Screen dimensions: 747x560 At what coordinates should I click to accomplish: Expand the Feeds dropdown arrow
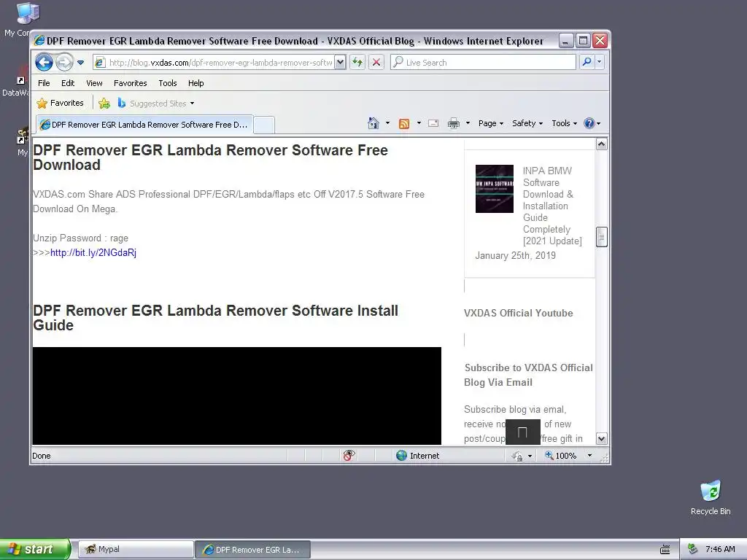pyautogui.click(x=419, y=123)
